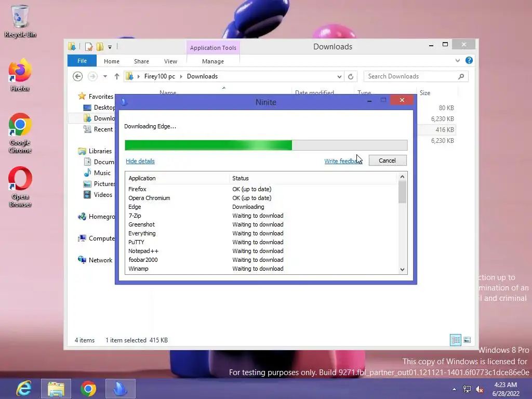The height and width of the screenshot is (399, 532).
Task: Select the 7-Zip row in Ninite
Action: tap(261, 216)
